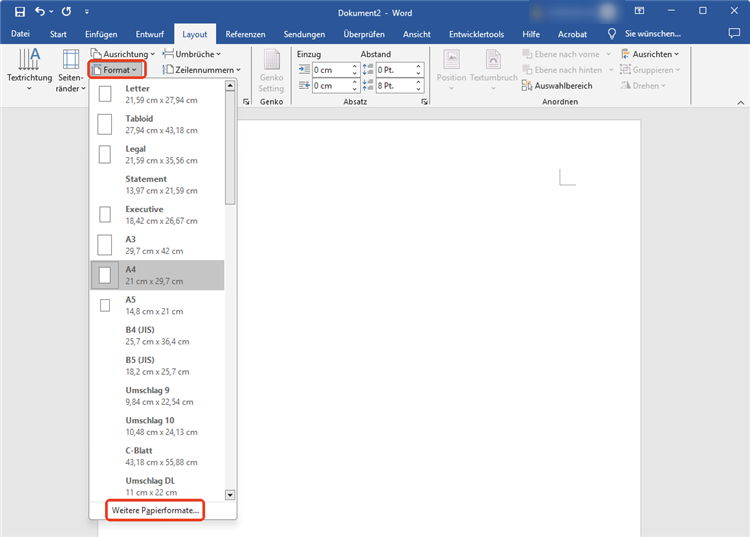Increase the left indent with the up stepper

(x=354, y=66)
